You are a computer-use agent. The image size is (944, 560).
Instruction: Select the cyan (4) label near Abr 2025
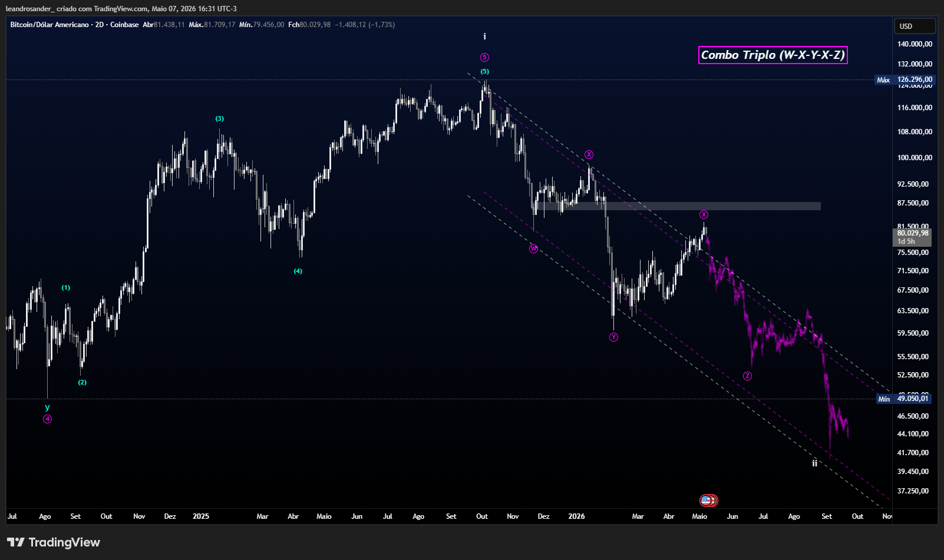click(x=298, y=271)
